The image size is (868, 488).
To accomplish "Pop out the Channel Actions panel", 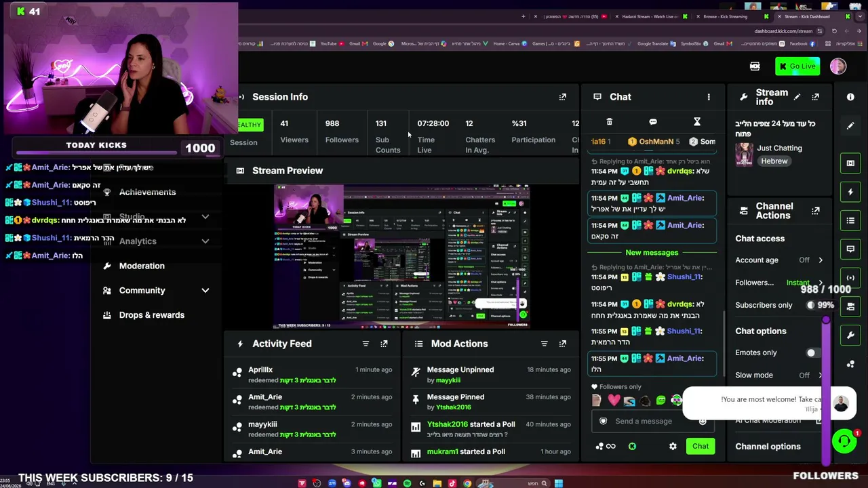I will click(815, 211).
